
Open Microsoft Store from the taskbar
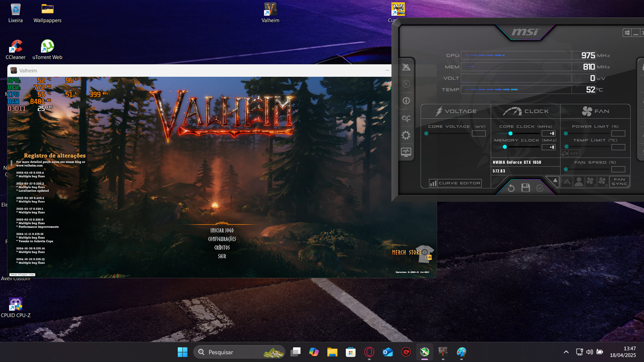351,352
